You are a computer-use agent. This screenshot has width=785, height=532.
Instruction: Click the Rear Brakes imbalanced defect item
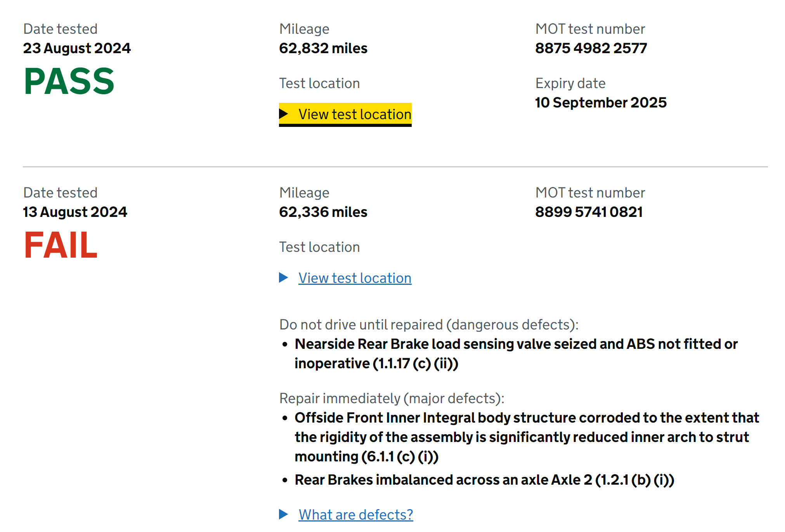point(484,480)
